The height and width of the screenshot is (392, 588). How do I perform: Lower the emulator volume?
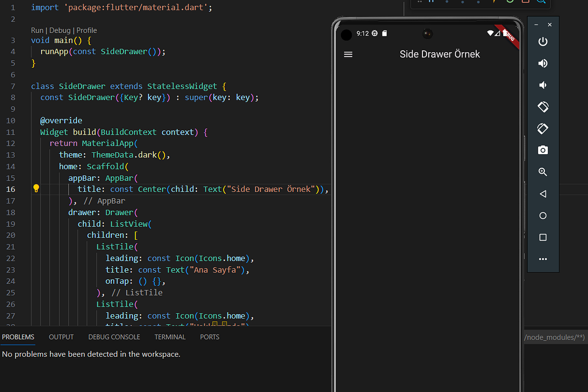point(542,85)
